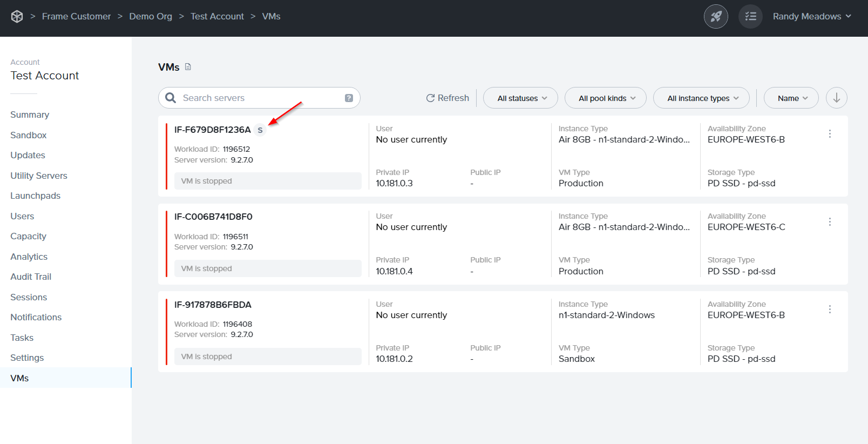Viewport: 868px width, 444px height.
Task: Open Analytics in the sidebar
Action: click(x=29, y=257)
